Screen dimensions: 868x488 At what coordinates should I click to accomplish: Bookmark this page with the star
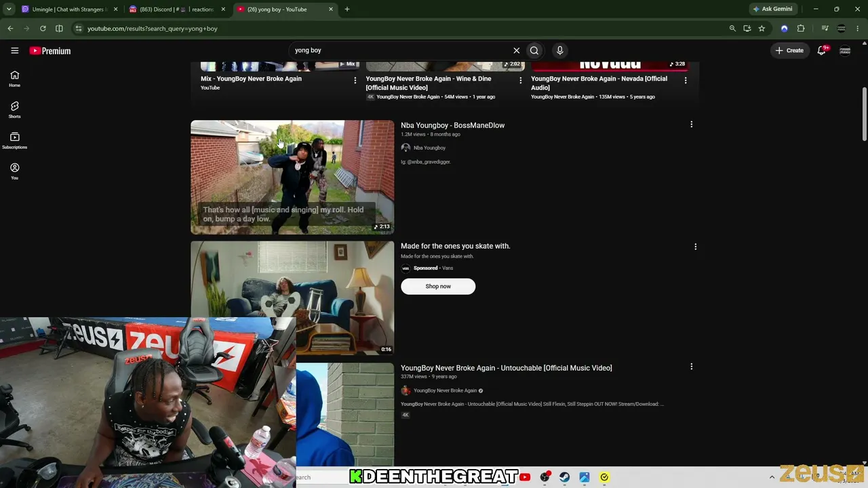(762, 28)
